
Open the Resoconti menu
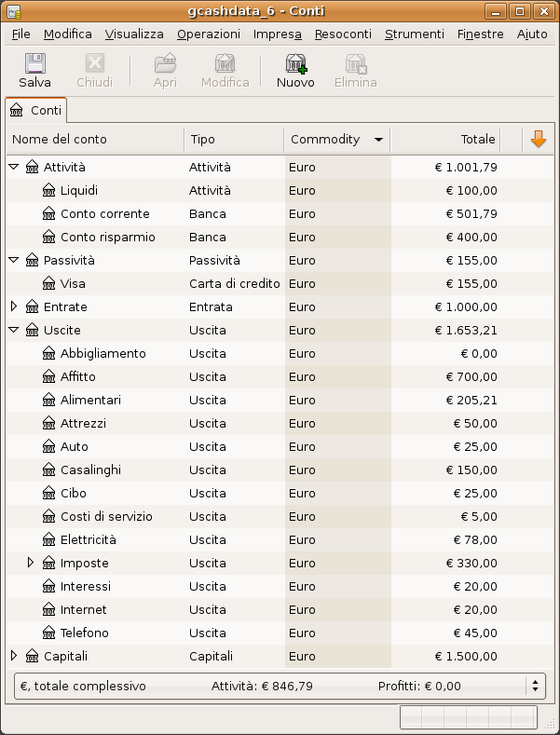343,34
